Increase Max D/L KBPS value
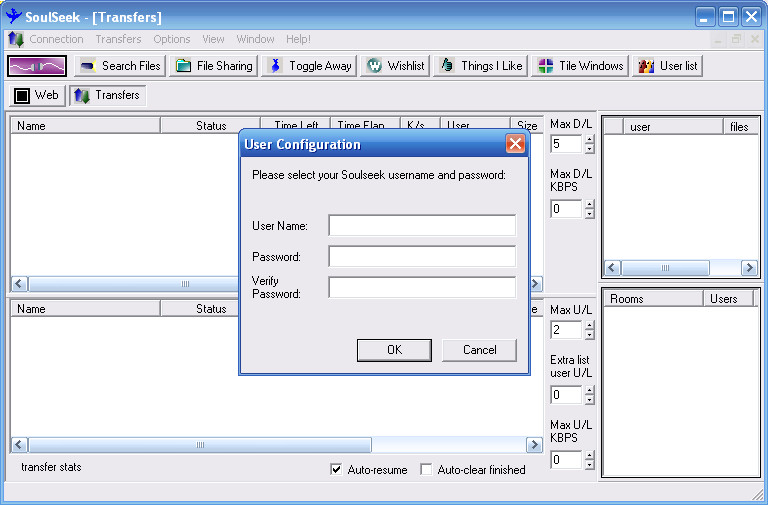This screenshot has height=505, width=768. 590,204
